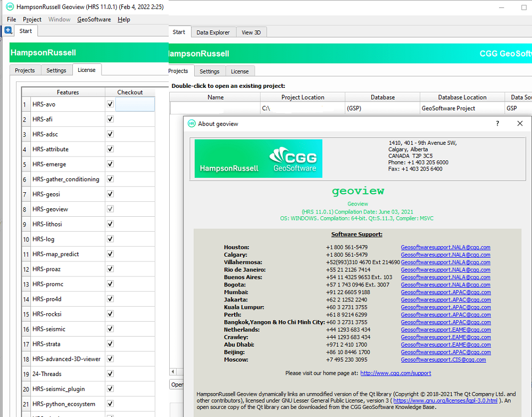Close the About geoview dialog
532x417 pixels.
tap(520, 124)
